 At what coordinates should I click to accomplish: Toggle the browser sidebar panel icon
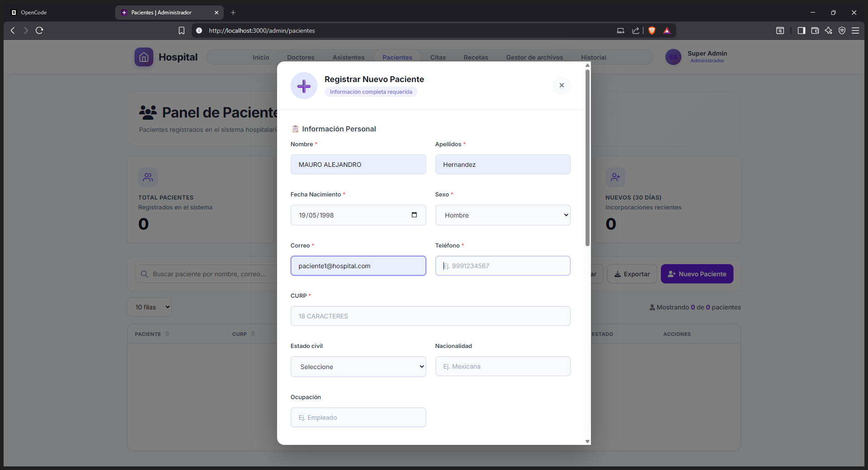coord(801,30)
